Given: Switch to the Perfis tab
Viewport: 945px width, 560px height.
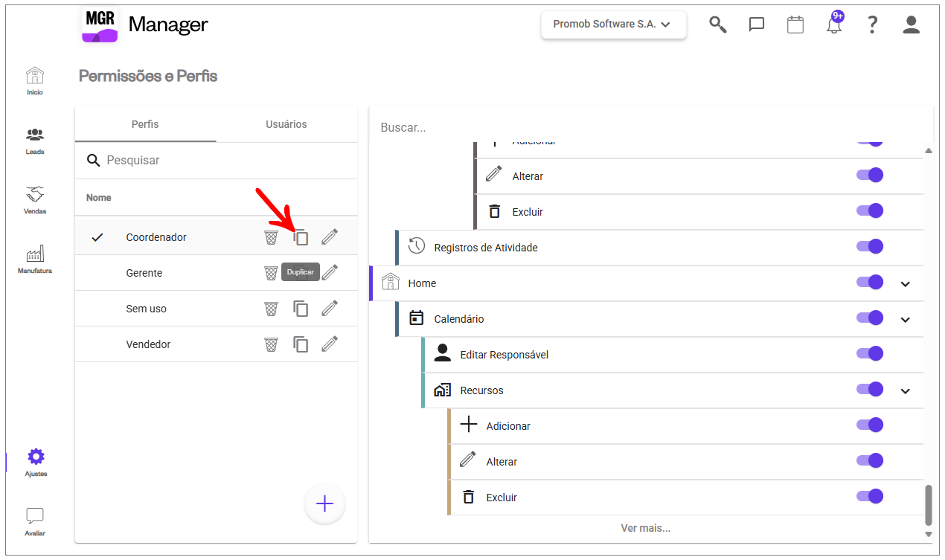Looking at the screenshot, I should pos(145,124).
